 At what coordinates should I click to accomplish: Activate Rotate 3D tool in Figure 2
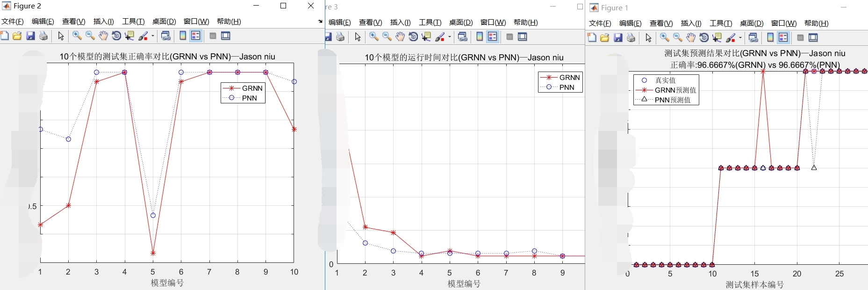point(116,36)
